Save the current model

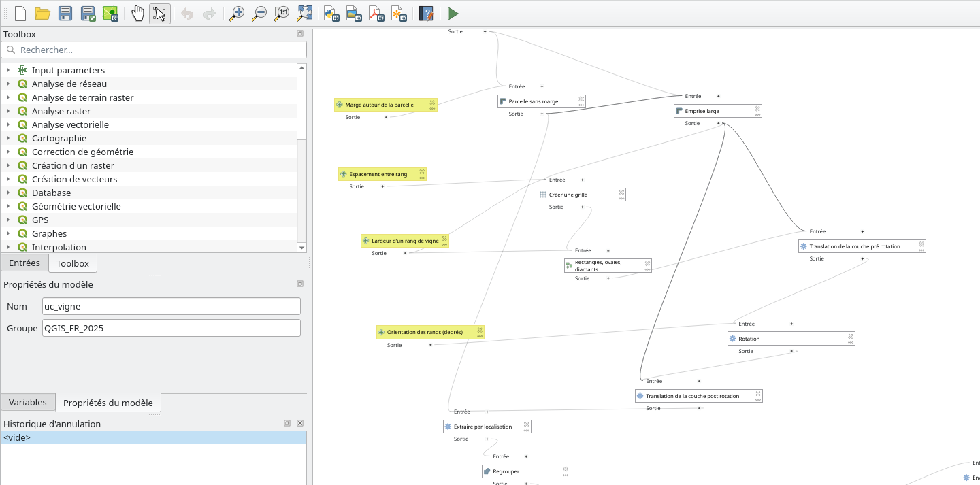click(x=65, y=13)
